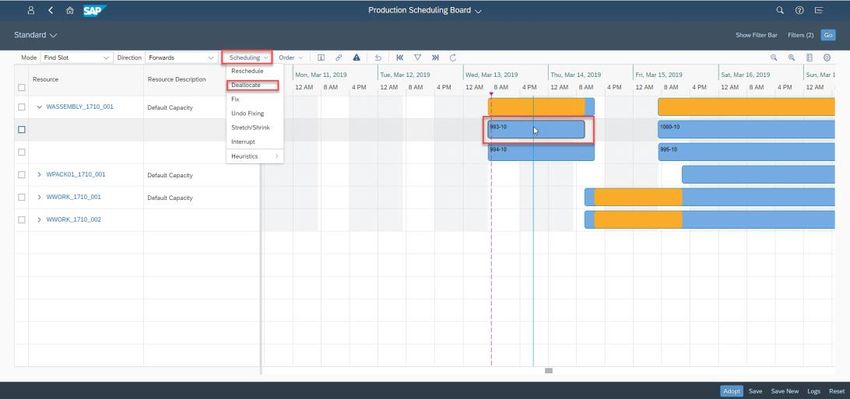Open the Direction dropdown showing Forwards
This screenshot has height=399, width=850.
(181, 57)
